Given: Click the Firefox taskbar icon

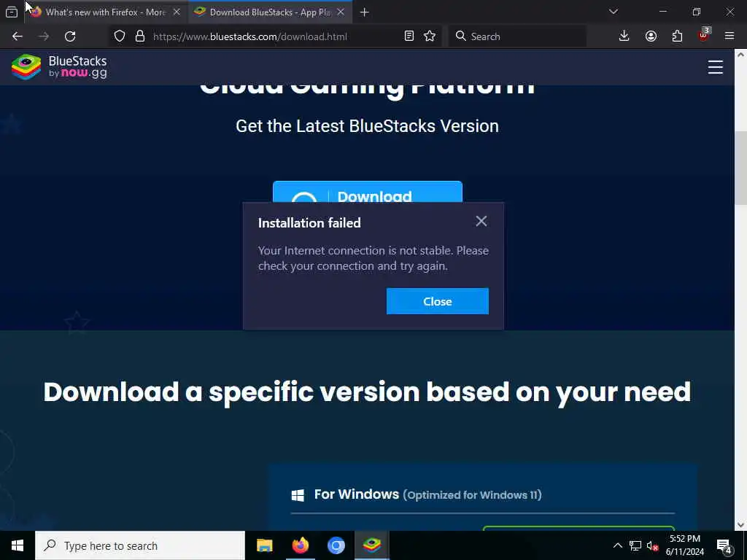Looking at the screenshot, I should 300,545.
